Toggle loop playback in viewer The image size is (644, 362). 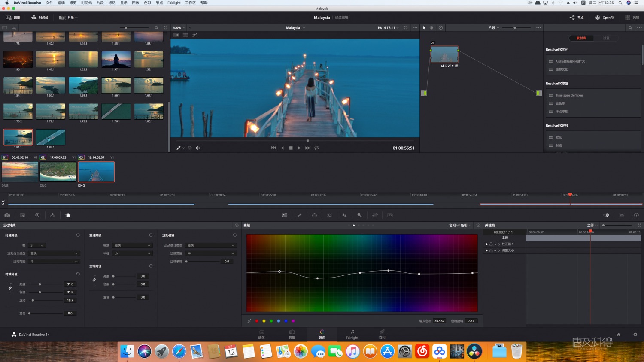point(316,148)
